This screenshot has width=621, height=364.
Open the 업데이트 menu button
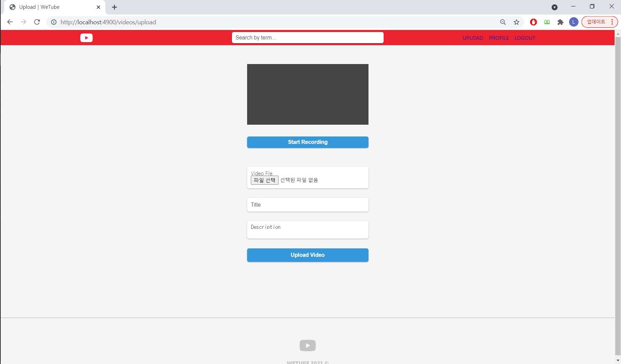point(597,22)
